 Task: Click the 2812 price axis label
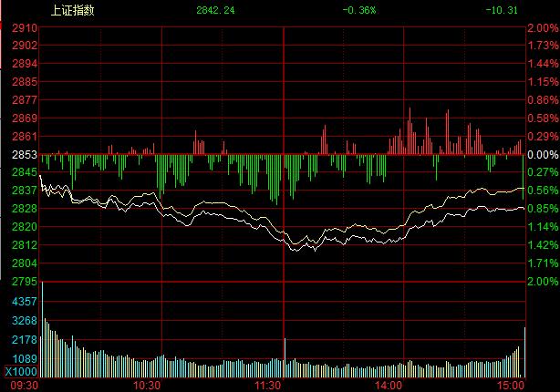coord(25,245)
